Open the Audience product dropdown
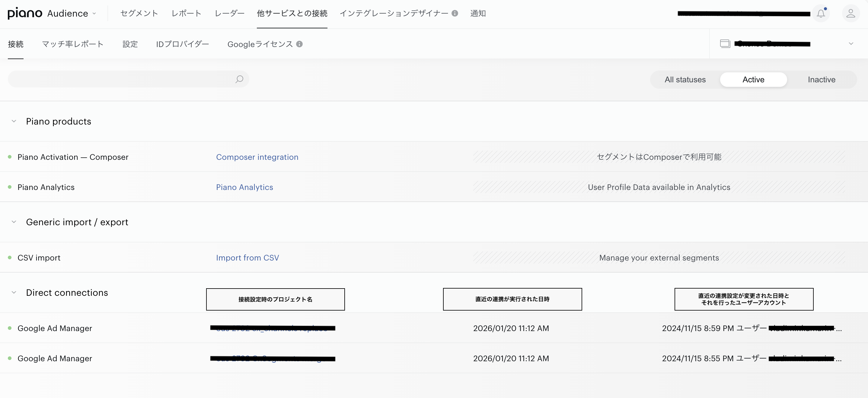The width and height of the screenshot is (868, 398). (72, 14)
